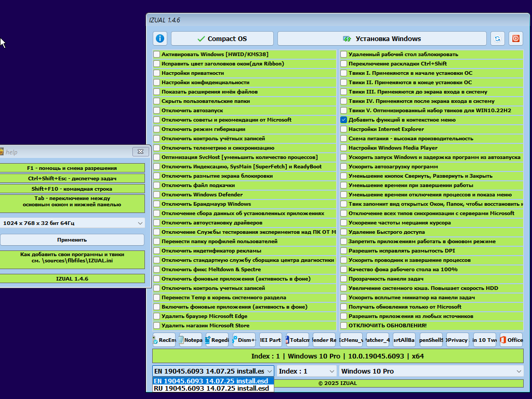Click the Tab switching hint button

click(x=72, y=204)
